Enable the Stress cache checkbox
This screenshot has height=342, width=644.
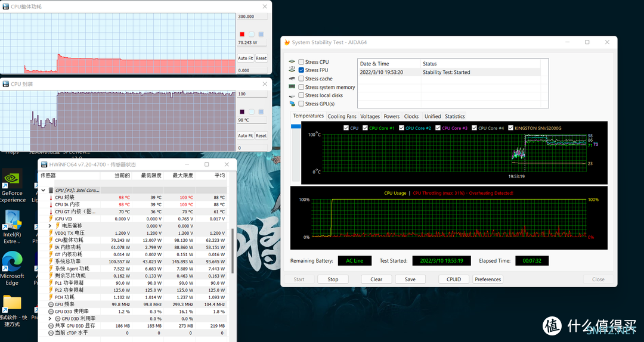301,79
